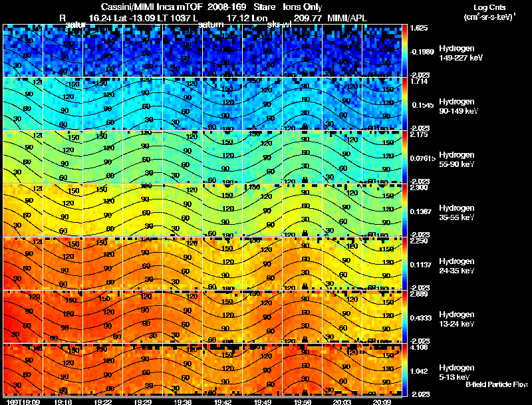The height and width of the screenshot is (405, 532).
Task: Click the '169T19:09' time axis label
Action: point(22,402)
